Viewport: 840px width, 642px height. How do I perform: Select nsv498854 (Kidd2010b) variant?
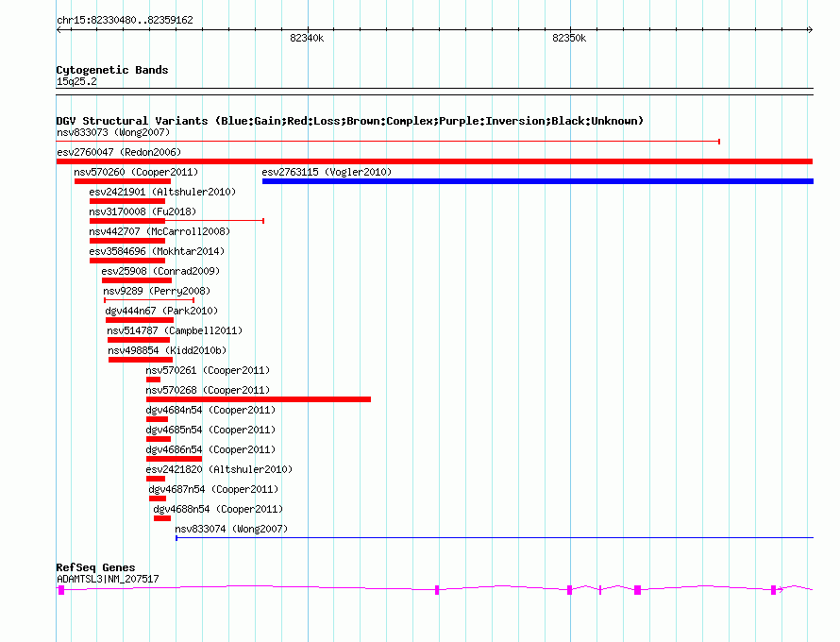(167, 350)
